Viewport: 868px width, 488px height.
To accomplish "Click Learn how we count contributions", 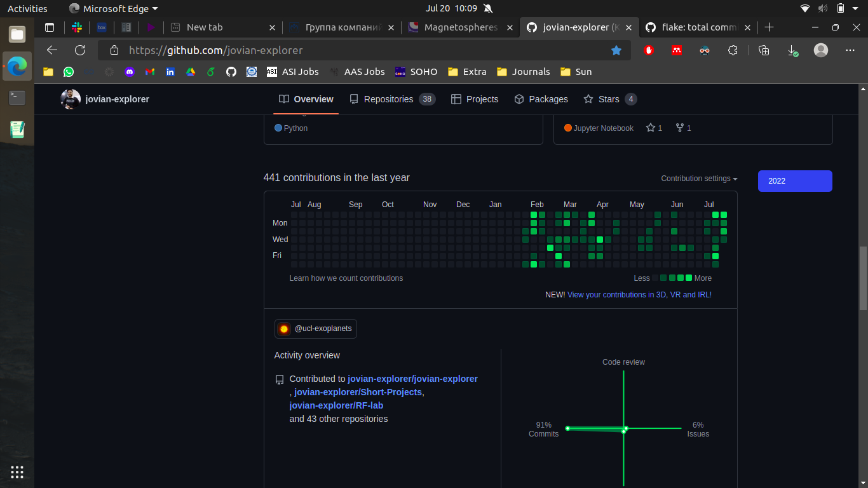I will pyautogui.click(x=346, y=278).
